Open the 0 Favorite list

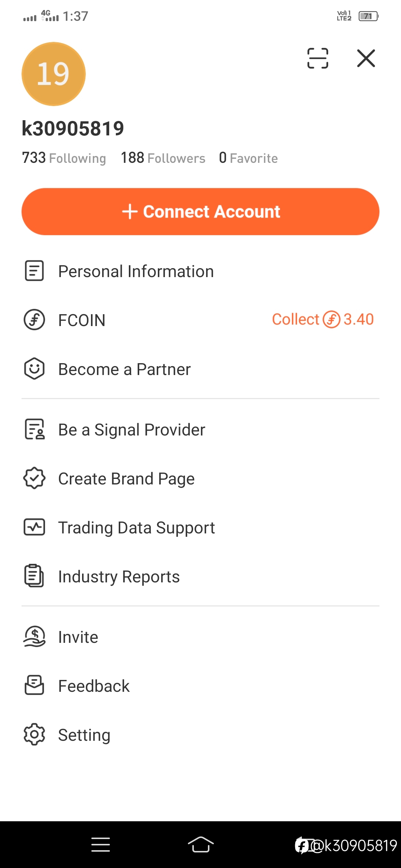click(x=248, y=158)
